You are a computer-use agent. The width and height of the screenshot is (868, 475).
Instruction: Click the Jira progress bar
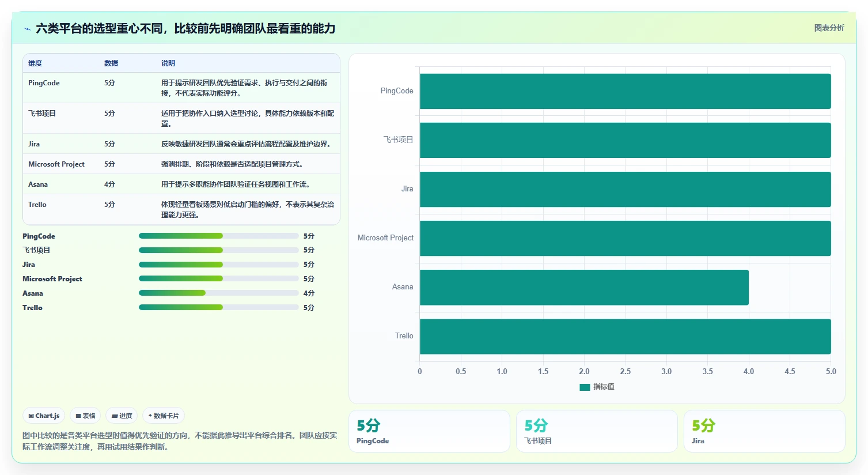[219, 265]
